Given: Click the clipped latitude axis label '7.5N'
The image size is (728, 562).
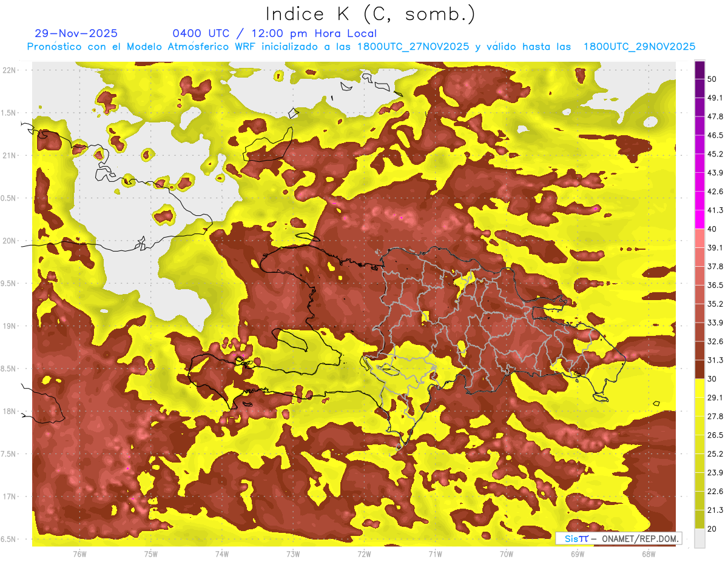Looking at the screenshot, I should (8, 454).
